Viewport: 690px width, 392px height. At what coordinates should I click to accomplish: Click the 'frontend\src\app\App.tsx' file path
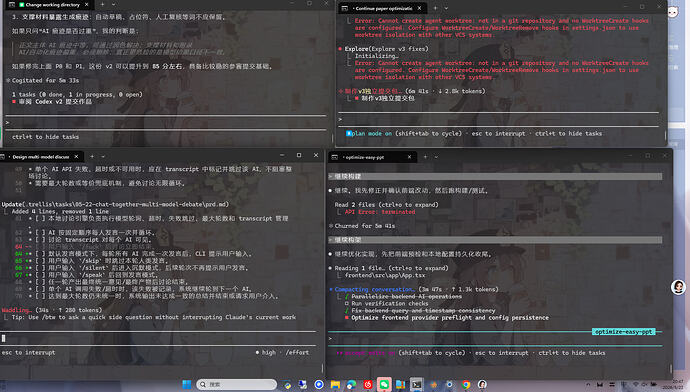click(x=385, y=275)
